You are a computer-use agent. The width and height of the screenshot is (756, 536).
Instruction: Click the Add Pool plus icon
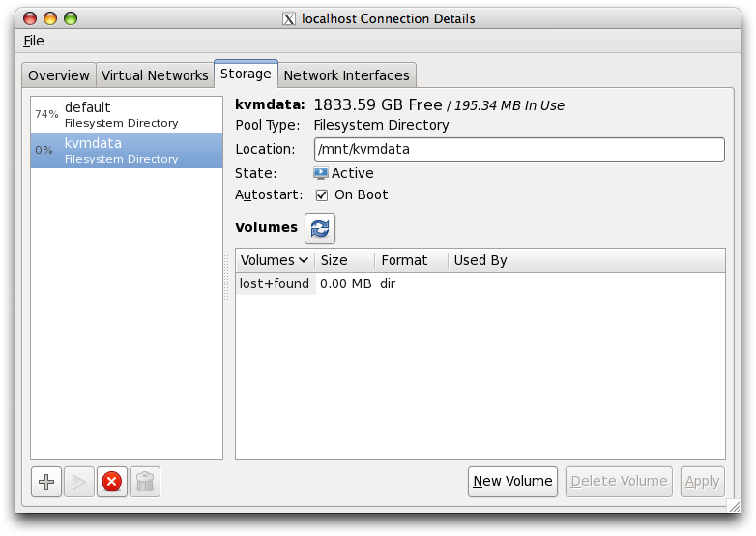[46, 482]
